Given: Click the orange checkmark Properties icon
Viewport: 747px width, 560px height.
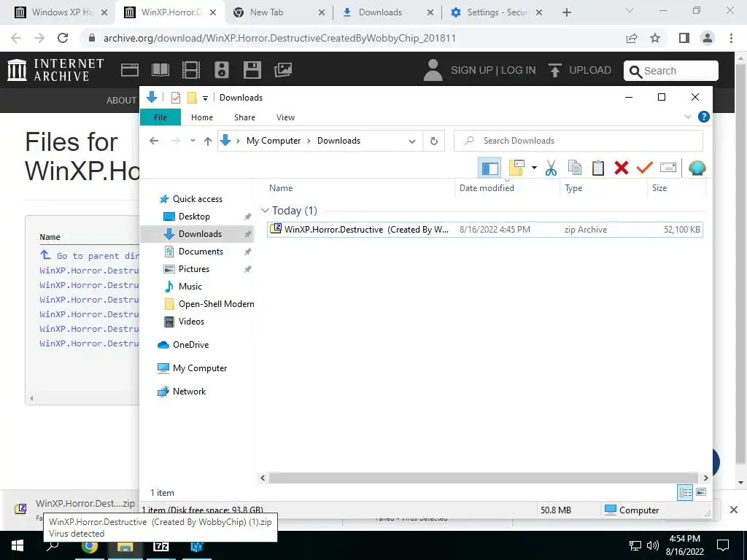Looking at the screenshot, I should [x=645, y=168].
